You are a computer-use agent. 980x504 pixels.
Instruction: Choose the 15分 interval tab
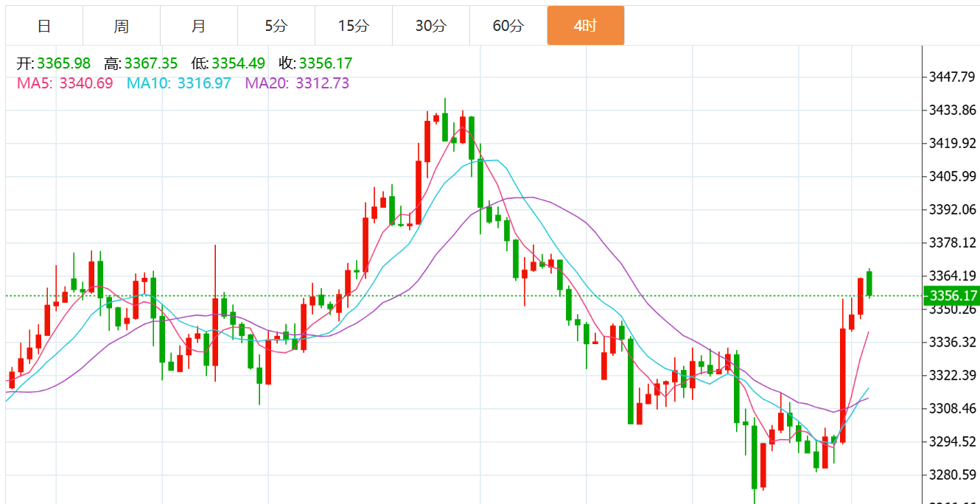click(x=354, y=26)
